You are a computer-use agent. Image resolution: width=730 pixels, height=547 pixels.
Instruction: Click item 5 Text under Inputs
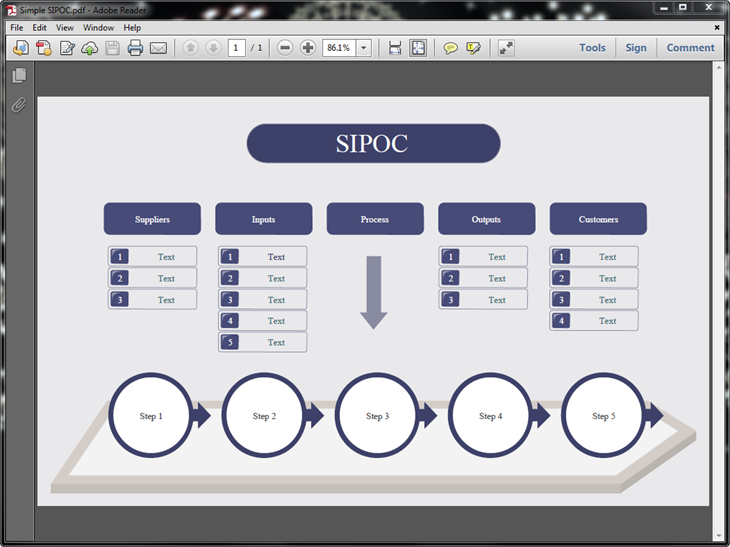pos(263,342)
